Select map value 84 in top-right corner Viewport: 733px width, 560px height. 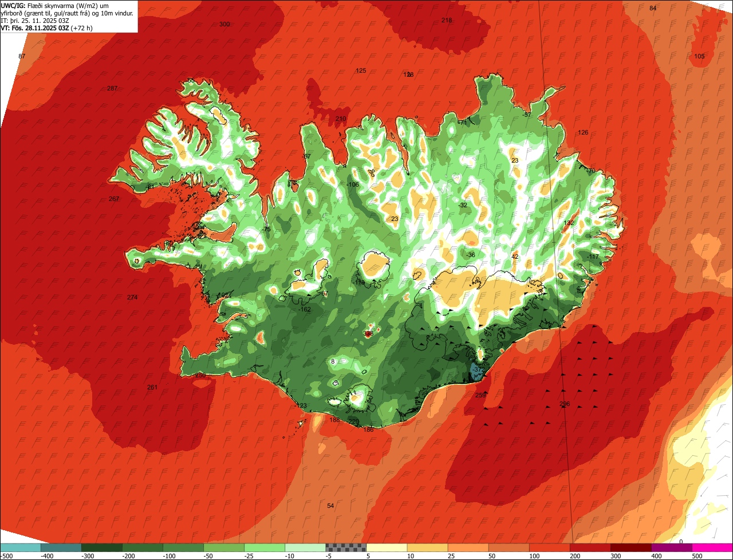click(653, 8)
